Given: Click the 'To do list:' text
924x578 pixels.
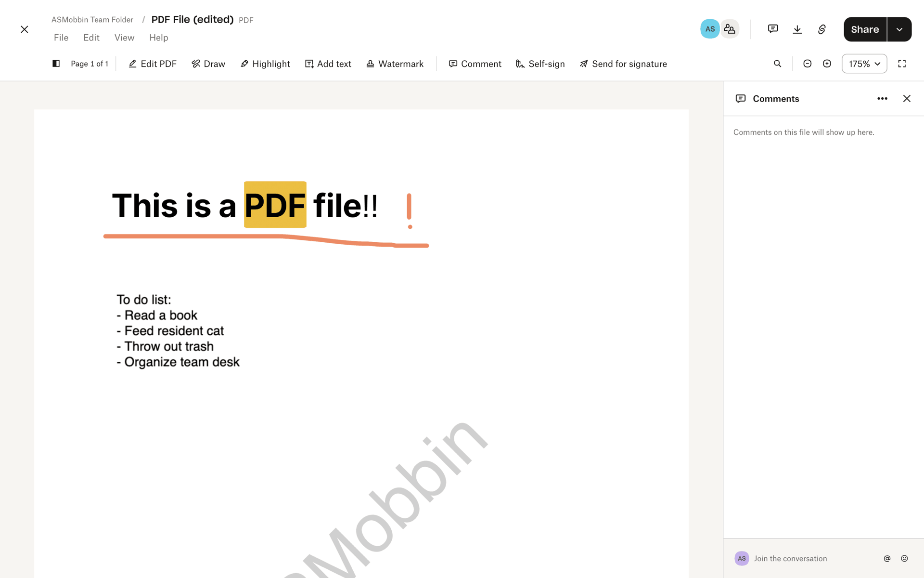Looking at the screenshot, I should tap(144, 300).
